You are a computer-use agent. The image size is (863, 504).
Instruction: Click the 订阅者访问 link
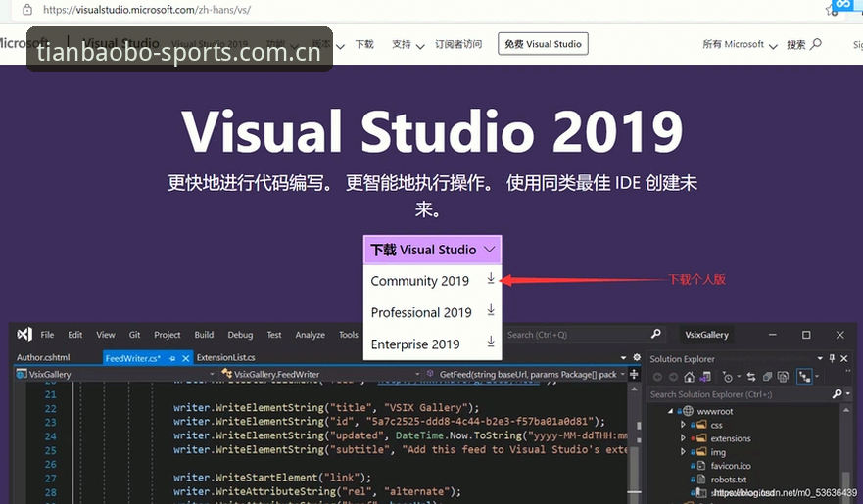click(457, 44)
